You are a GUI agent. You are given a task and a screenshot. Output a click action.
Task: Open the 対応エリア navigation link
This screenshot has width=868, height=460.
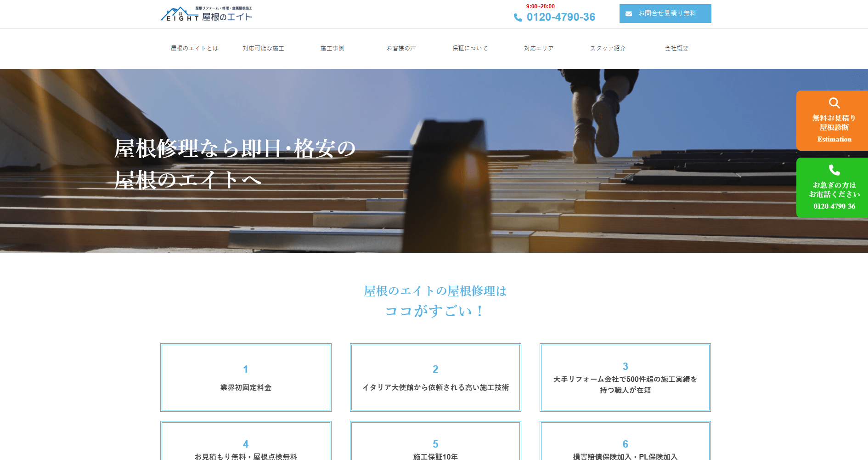point(539,48)
